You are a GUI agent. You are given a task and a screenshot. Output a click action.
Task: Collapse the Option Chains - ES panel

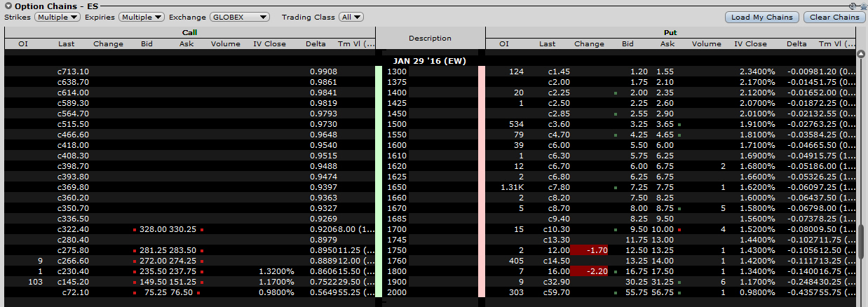pyautogui.click(x=7, y=6)
